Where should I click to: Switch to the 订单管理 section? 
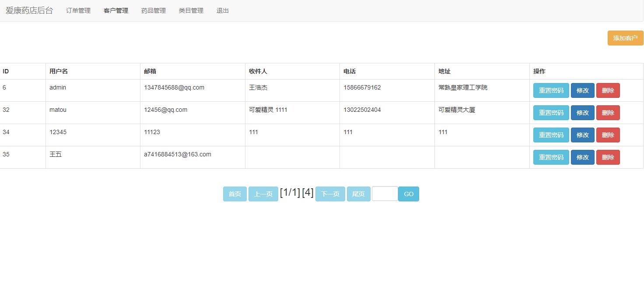click(x=78, y=10)
